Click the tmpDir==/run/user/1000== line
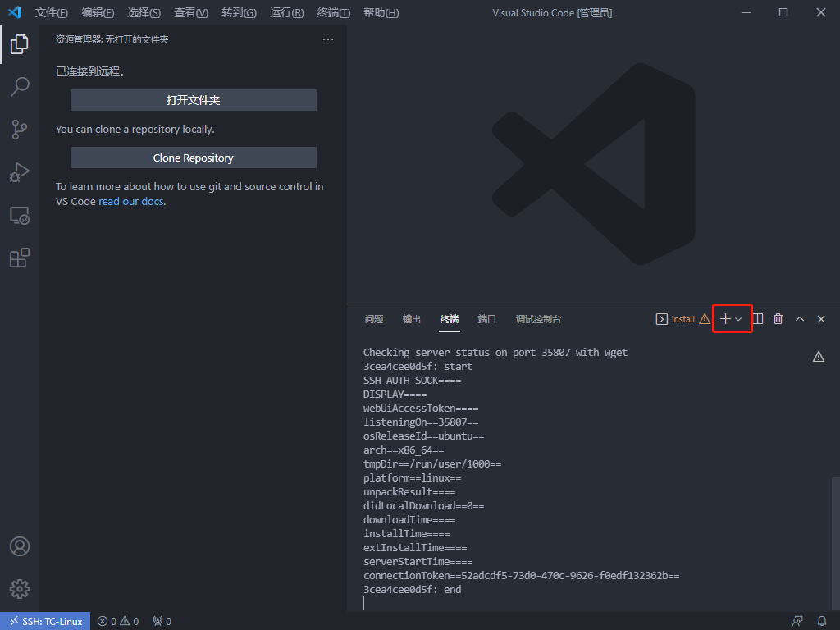The image size is (840, 630). [x=432, y=464]
